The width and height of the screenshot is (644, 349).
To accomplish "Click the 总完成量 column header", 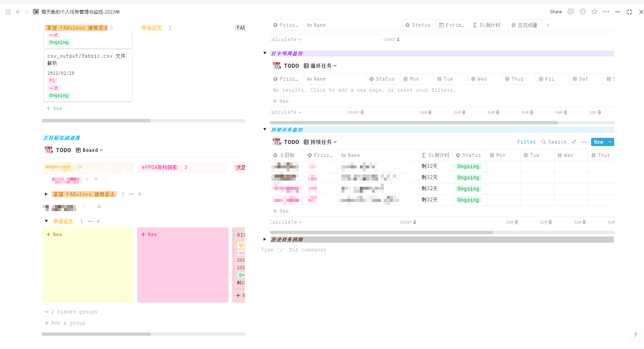I will click(x=525, y=25).
